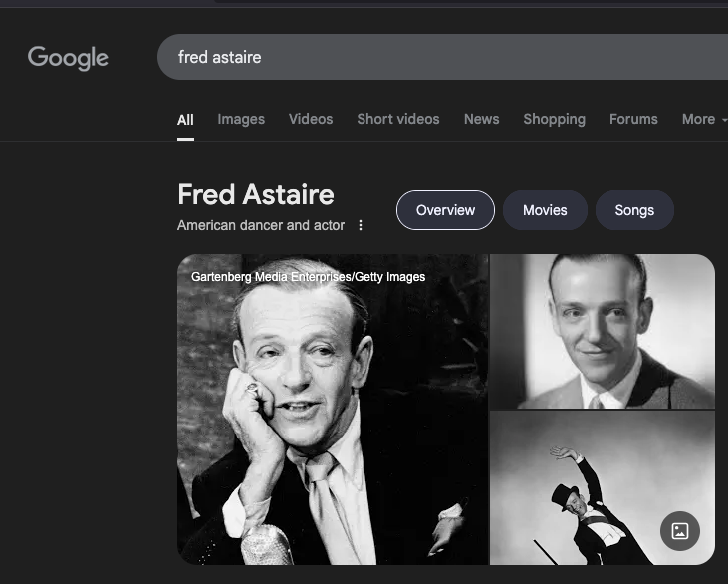Switch to the Images tab
The height and width of the screenshot is (584, 728).
(241, 119)
